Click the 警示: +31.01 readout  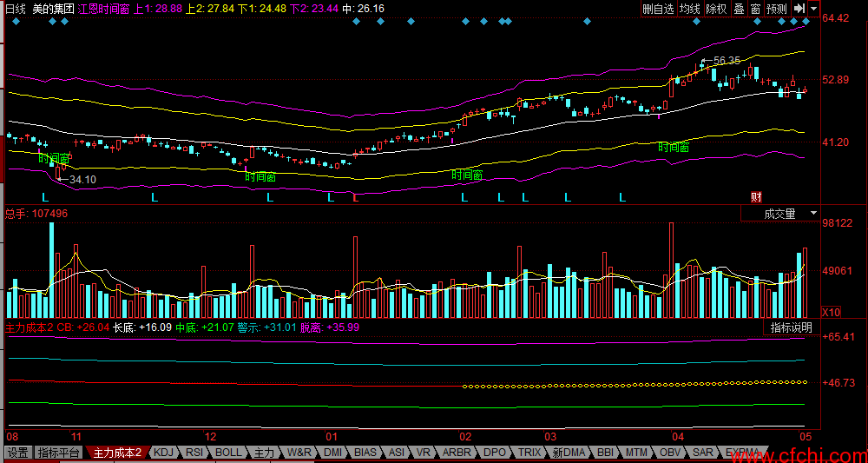(266, 327)
